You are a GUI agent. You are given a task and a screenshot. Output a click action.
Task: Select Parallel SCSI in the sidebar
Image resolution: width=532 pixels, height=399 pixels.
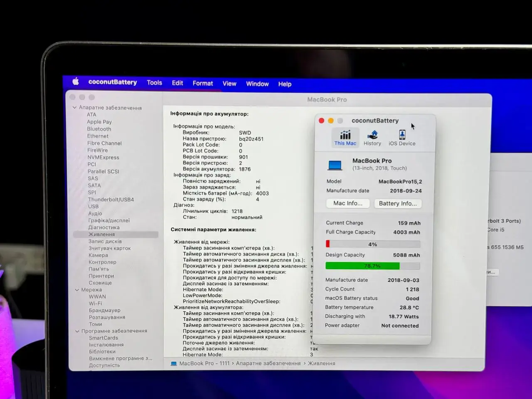[x=103, y=171]
